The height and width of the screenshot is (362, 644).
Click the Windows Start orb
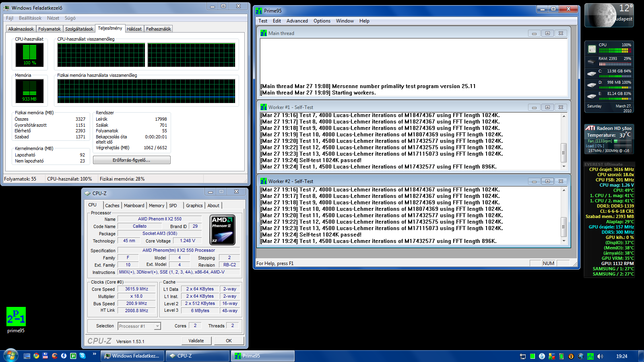tap(10, 356)
